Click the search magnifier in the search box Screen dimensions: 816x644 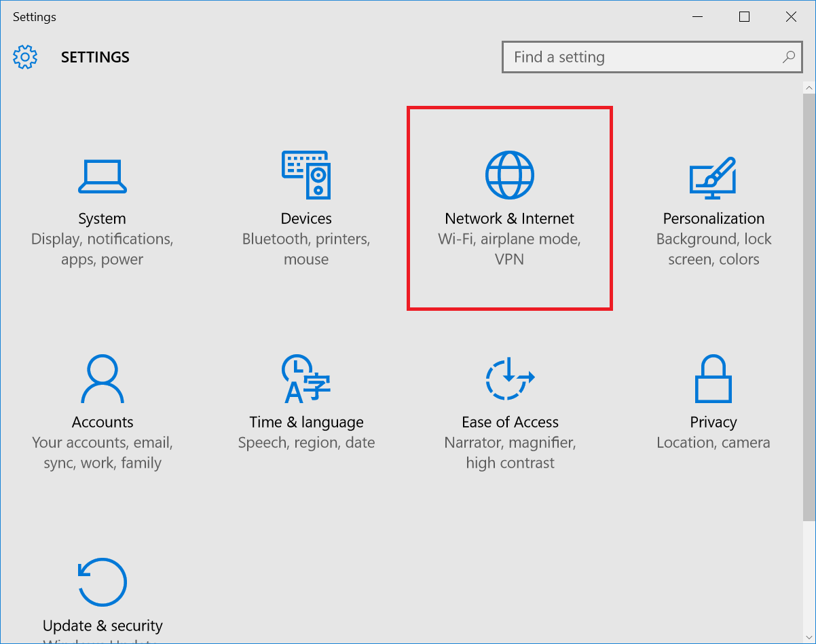788,57
